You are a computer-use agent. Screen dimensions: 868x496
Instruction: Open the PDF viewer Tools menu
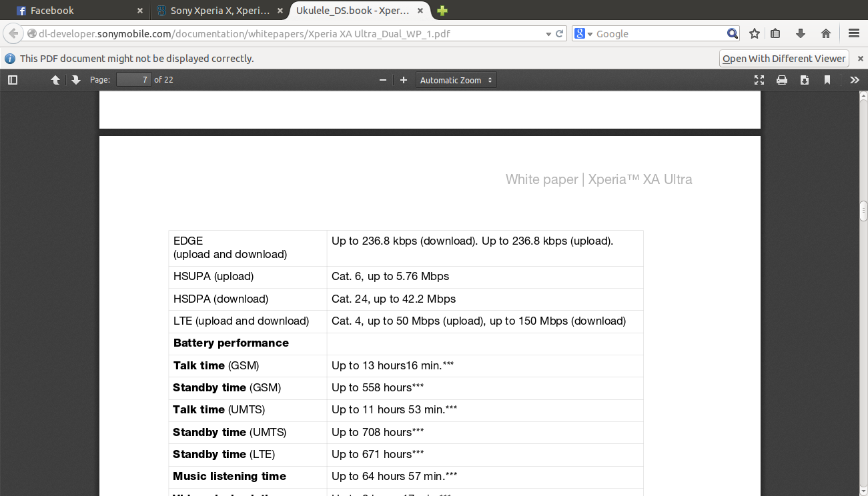coord(855,80)
